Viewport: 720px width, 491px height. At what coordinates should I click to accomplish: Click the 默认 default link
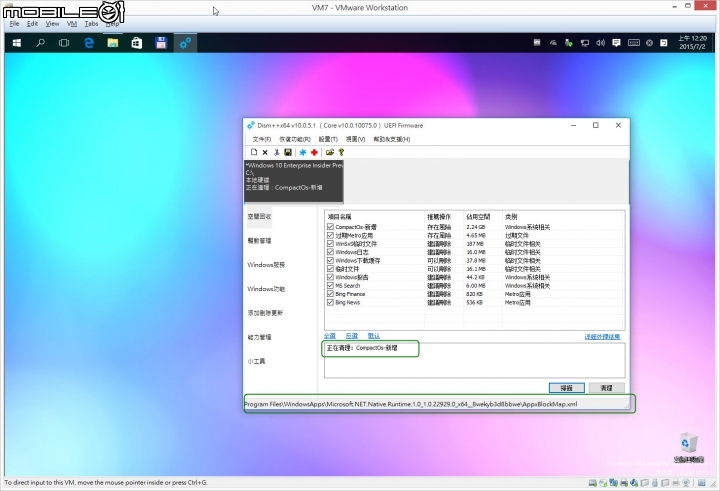point(374,336)
